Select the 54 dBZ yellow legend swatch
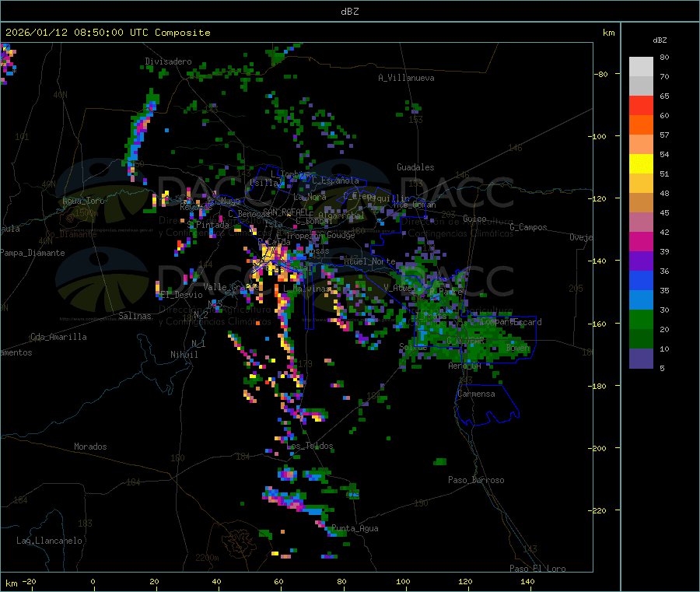The width and height of the screenshot is (700, 592). pyautogui.click(x=641, y=164)
